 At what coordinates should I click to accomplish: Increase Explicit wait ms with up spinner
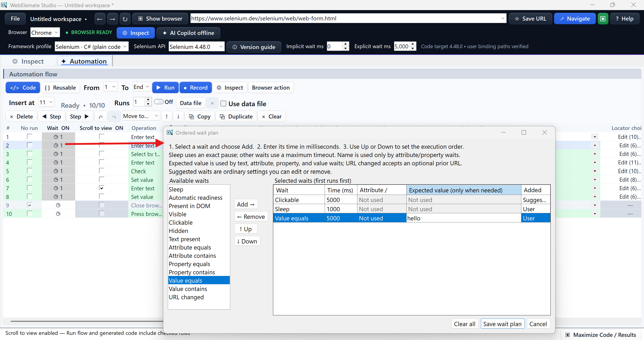(x=413, y=44)
